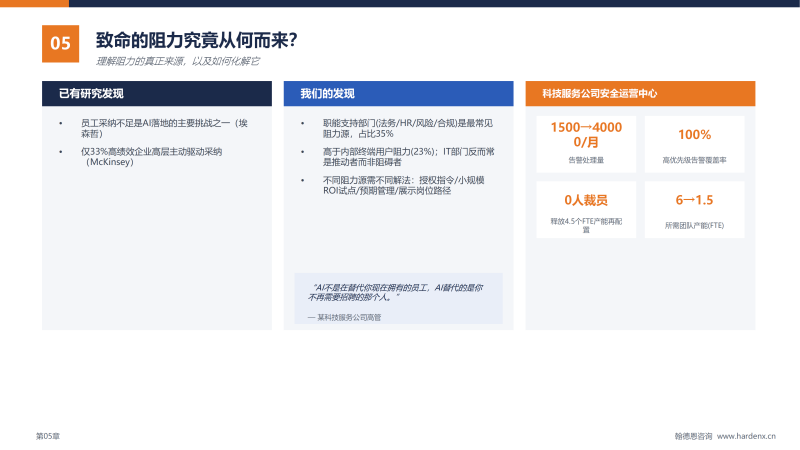Click the 科技服务公司安全运营中心 orange header
The height and width of the screenshot is (450, 800).
pos(640,93)
